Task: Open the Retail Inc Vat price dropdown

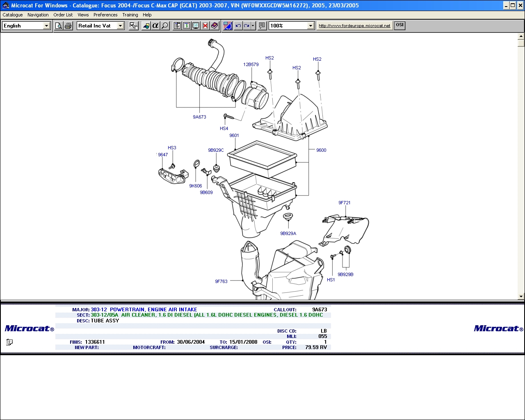Action: [120, 26]
